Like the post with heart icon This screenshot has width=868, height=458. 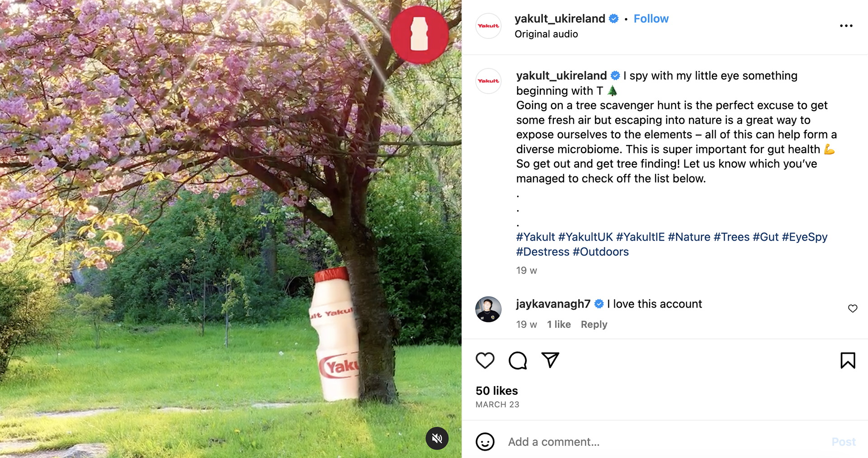(x=485, y=360)
